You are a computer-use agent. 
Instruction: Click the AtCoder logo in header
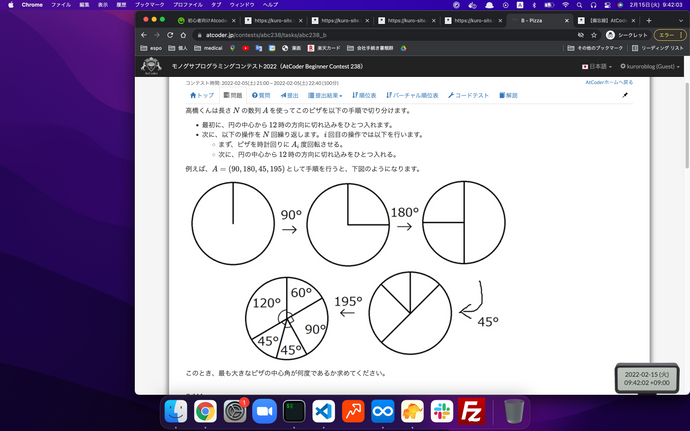pos(151,66)
